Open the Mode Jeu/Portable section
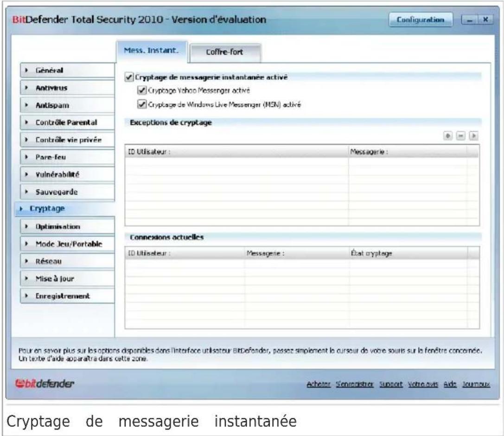This screenshot has height=436, width=504. (x=68, y=244)
